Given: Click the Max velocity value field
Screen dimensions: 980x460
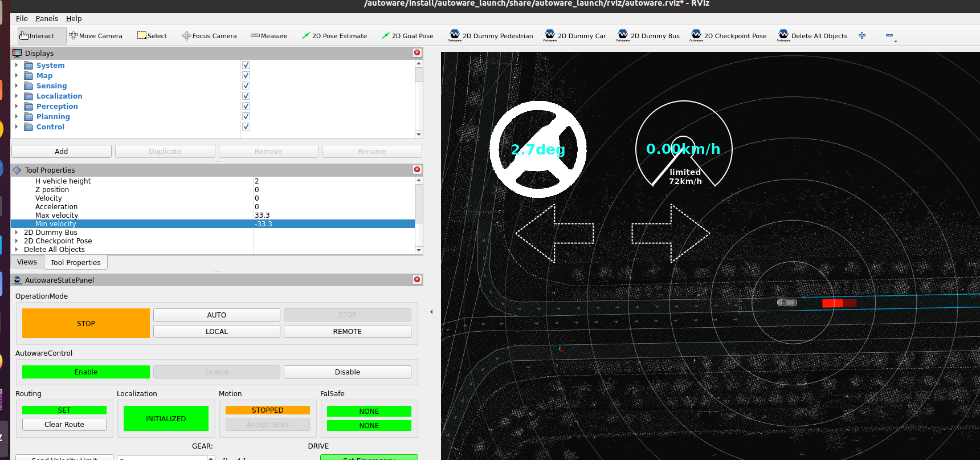Looking at the screenshot, I should click(x=334, y=215).
